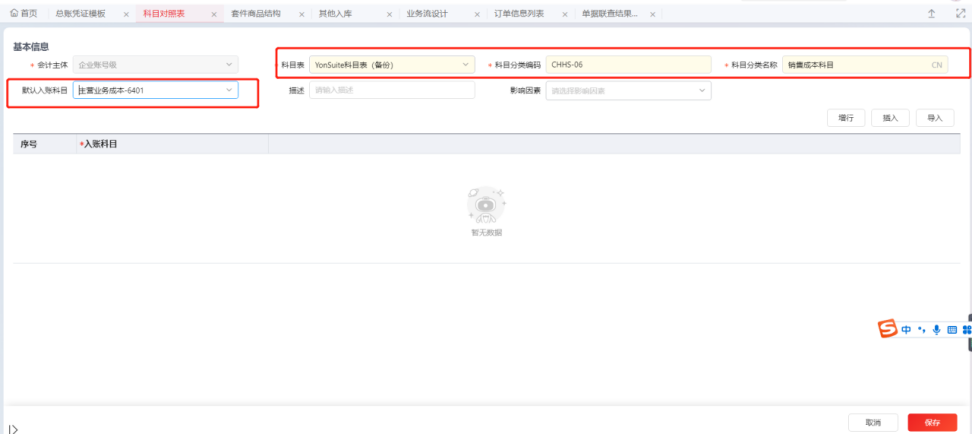
Task: Open the Sogou soft keyboard icon
Action: 952,330
